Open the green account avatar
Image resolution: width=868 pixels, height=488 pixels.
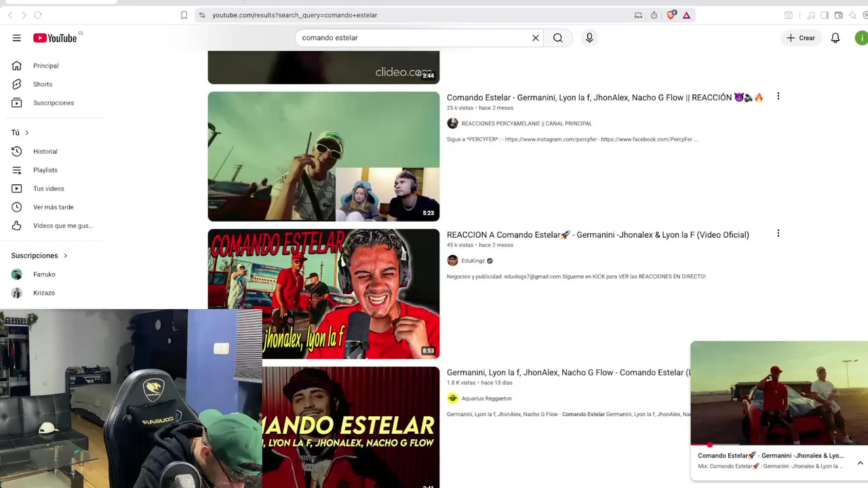[862, 38]
